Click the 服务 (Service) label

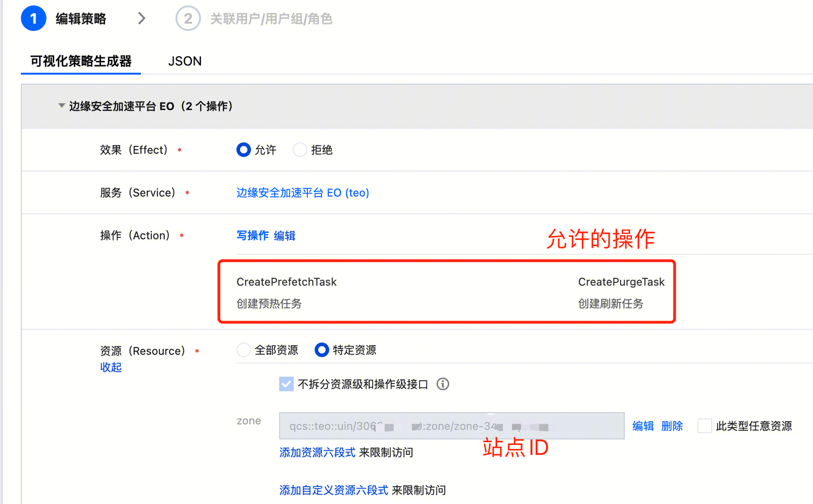tap(138, 193)
